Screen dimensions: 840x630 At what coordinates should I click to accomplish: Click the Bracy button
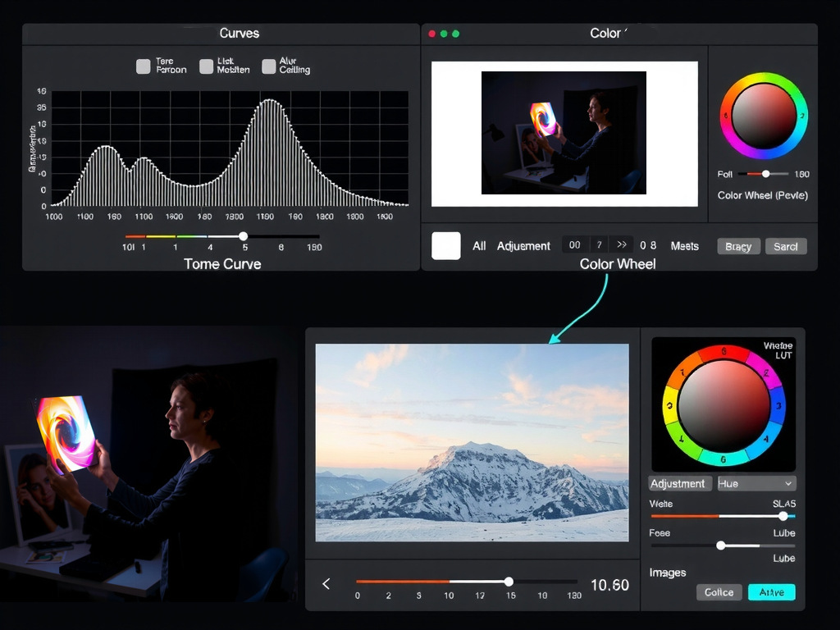(738, 247)
